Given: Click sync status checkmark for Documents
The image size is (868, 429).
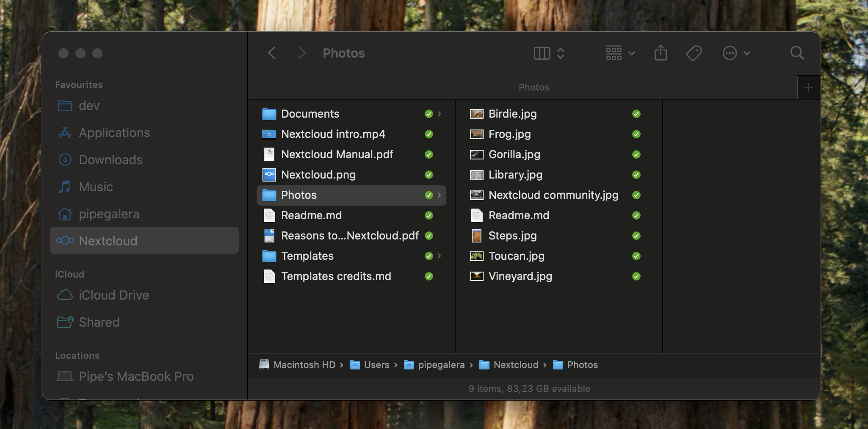Looking at the screenshot, I should tap(428, 114).
